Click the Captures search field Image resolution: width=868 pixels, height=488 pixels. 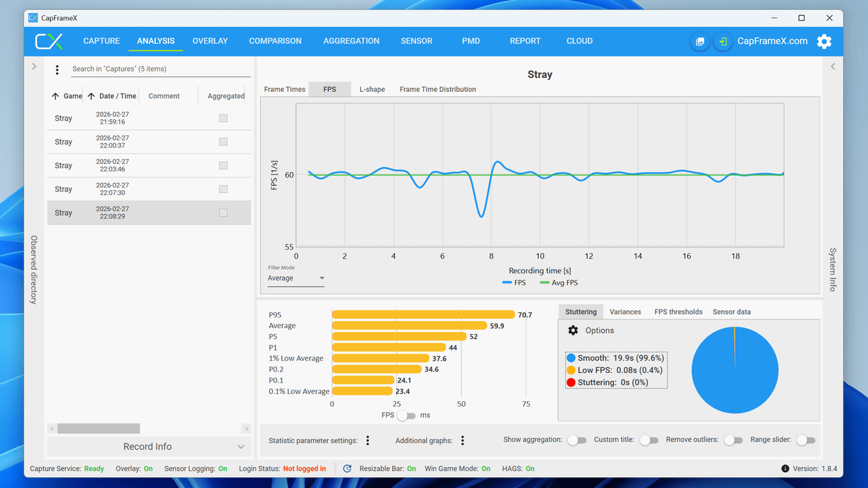point(159,69)
